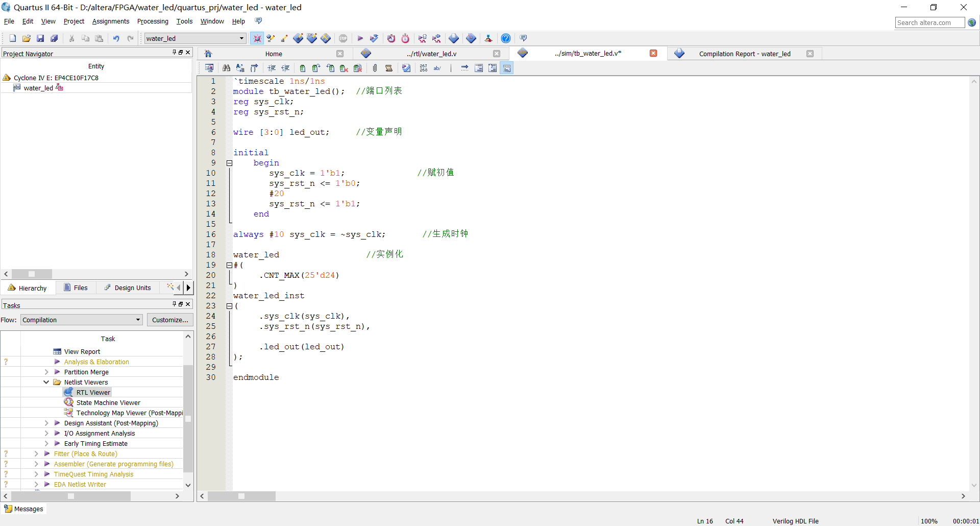Viewport: 980px width, 526px height.
Task: Float the Project Navigator panel
Action: point(181,52)
